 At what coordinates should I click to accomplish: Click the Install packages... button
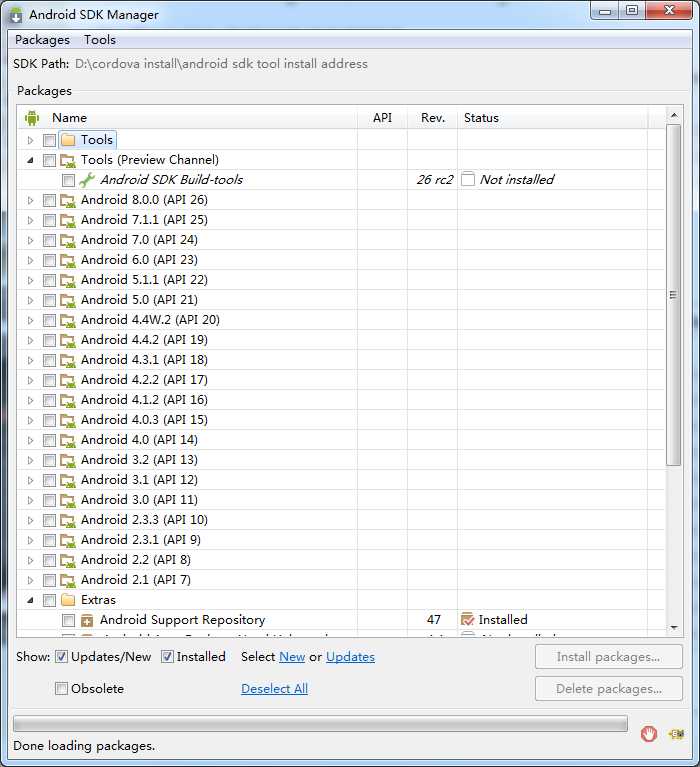pyautogui.click(x=609, y=656)
